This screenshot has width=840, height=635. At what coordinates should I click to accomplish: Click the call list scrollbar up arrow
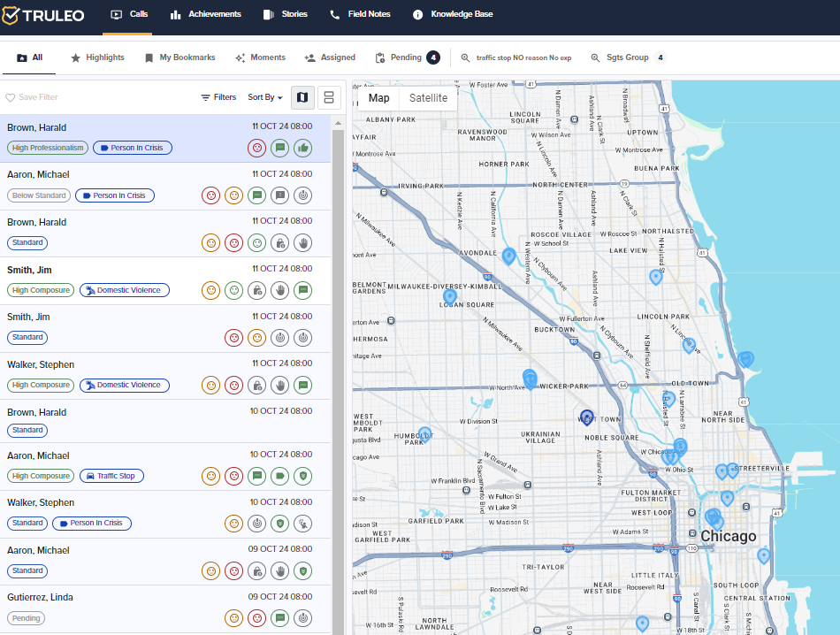point(338,123)
